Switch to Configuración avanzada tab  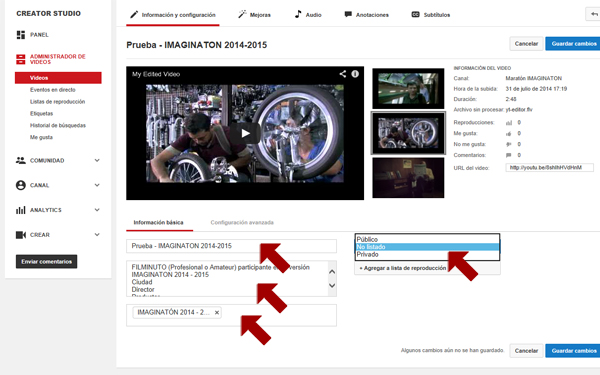(x=242, y=222)
